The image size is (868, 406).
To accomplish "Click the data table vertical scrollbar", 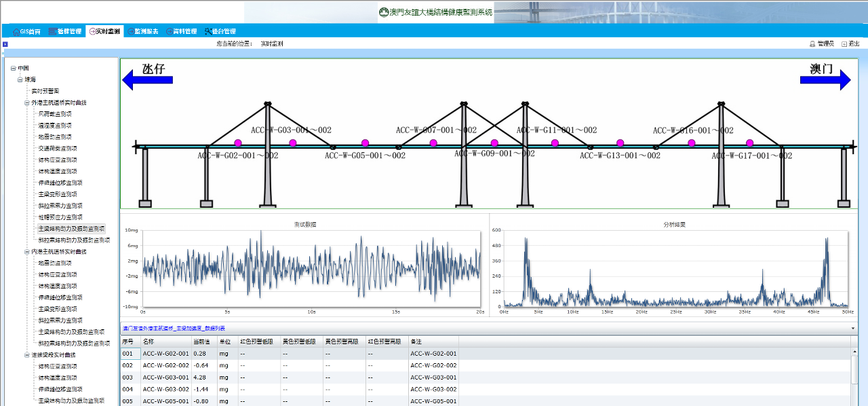I will coord(854,370).
